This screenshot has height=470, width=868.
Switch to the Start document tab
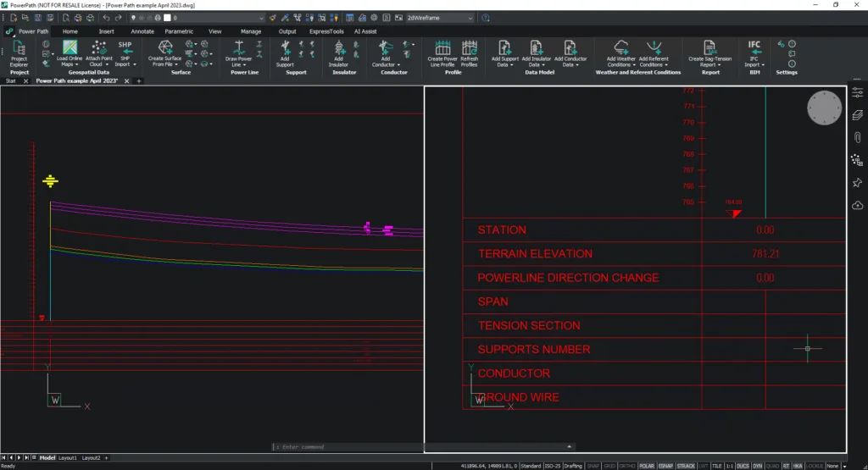(x=10, y=80)
